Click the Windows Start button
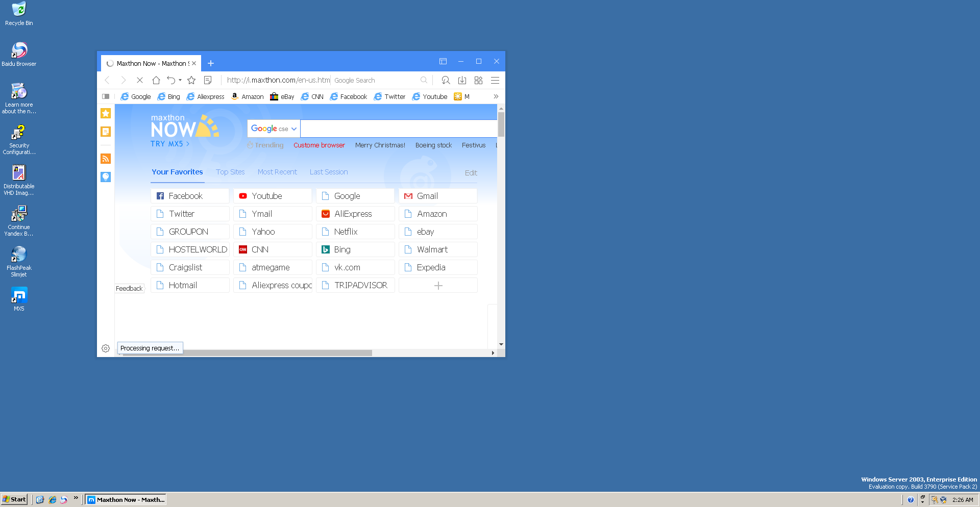The width and height of the screenshot is (980, 507). 14,499
